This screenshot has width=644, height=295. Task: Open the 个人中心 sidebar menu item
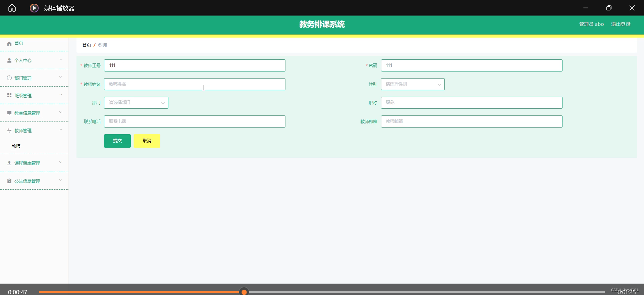click(34, 60)
